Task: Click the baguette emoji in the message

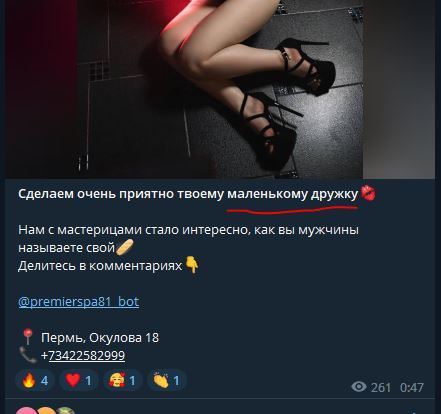Action: point(125,248)
